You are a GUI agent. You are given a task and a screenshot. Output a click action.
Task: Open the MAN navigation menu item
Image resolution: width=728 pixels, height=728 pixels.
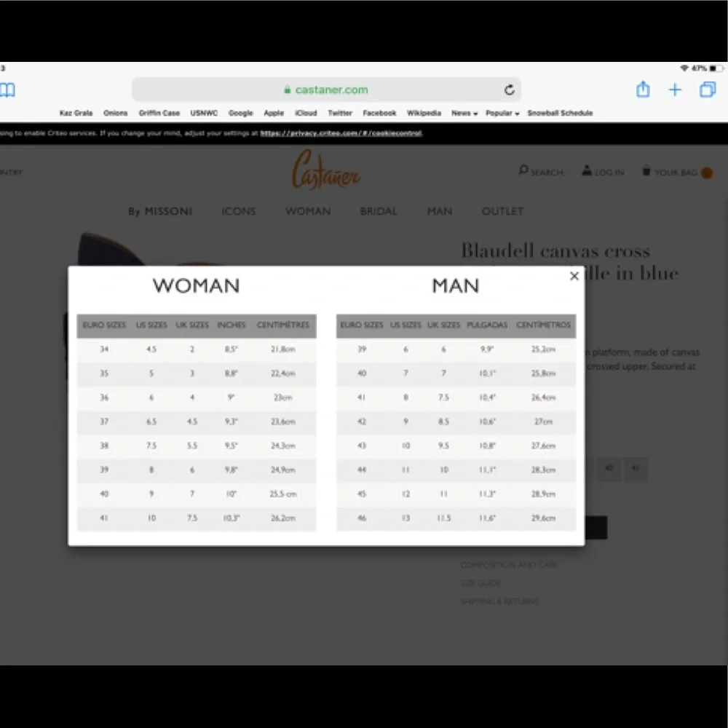(x=440, y=211)
